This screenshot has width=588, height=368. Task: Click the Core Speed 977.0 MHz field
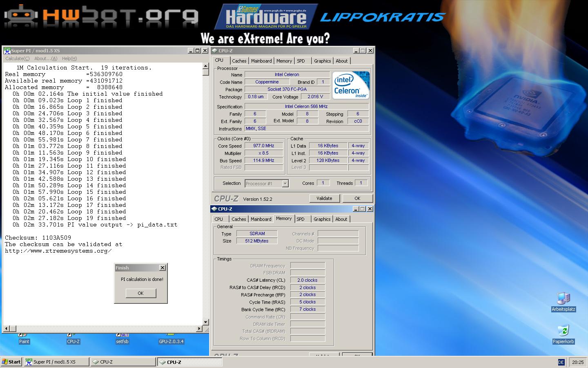point(264,146)
